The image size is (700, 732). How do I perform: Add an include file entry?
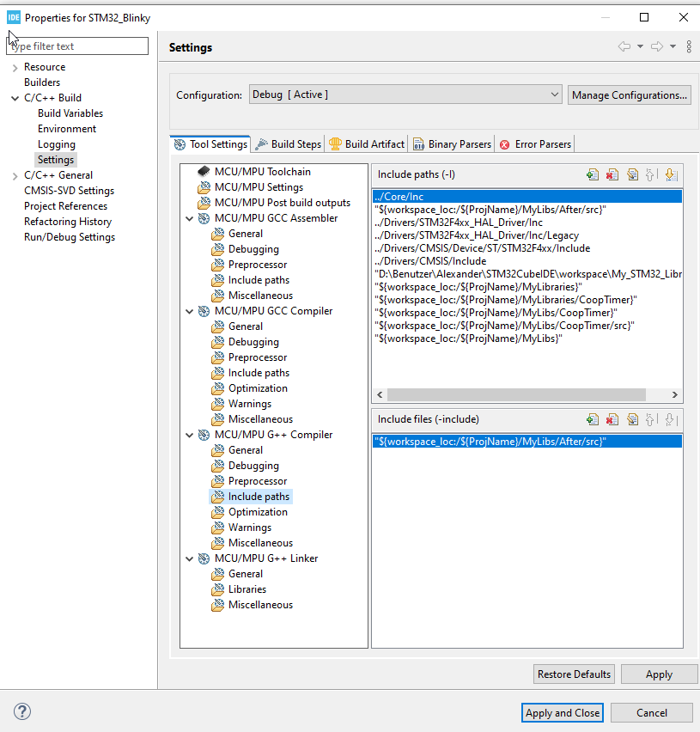592,419
